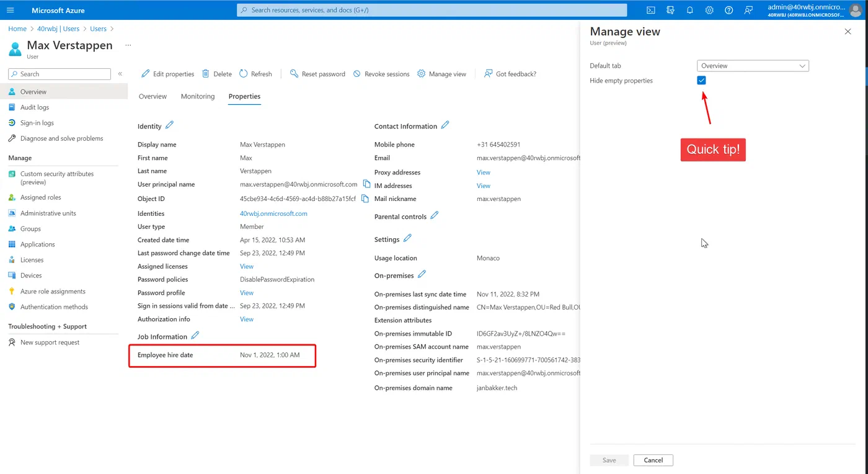Click the Edit properties button
Screen dimensions: 868x474
pyautogui.click(x=167, y=74)
